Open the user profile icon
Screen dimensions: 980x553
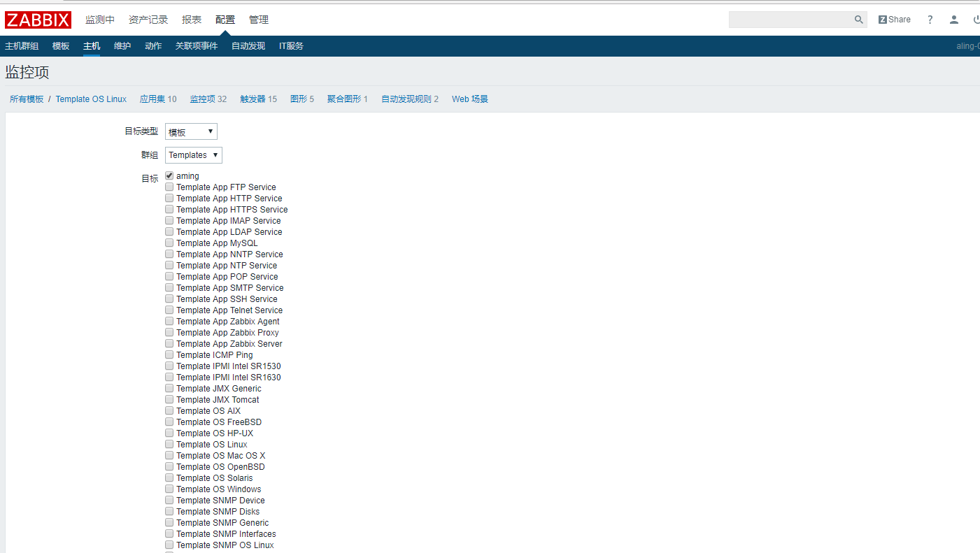(953, 20)
